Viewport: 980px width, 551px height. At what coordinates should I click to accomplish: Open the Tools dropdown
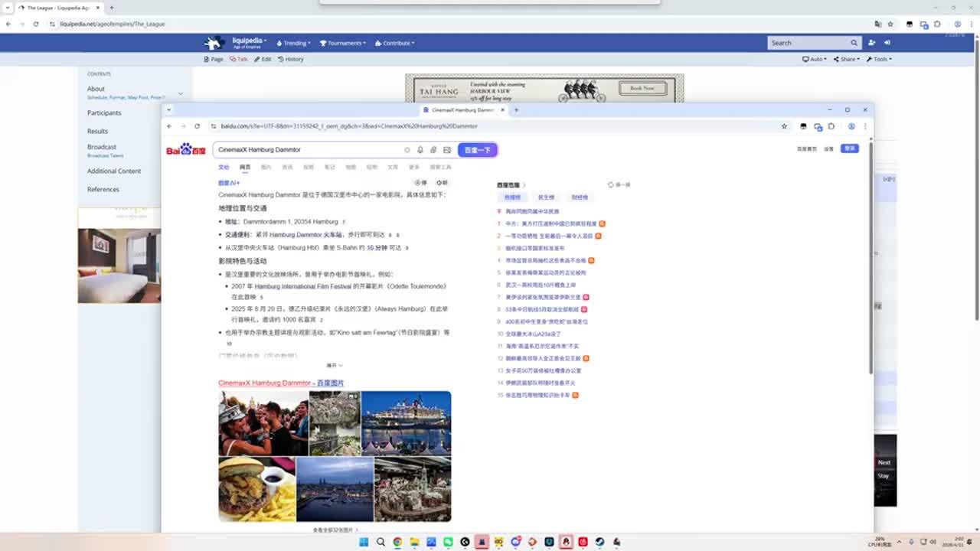click(x=879, y=59)
